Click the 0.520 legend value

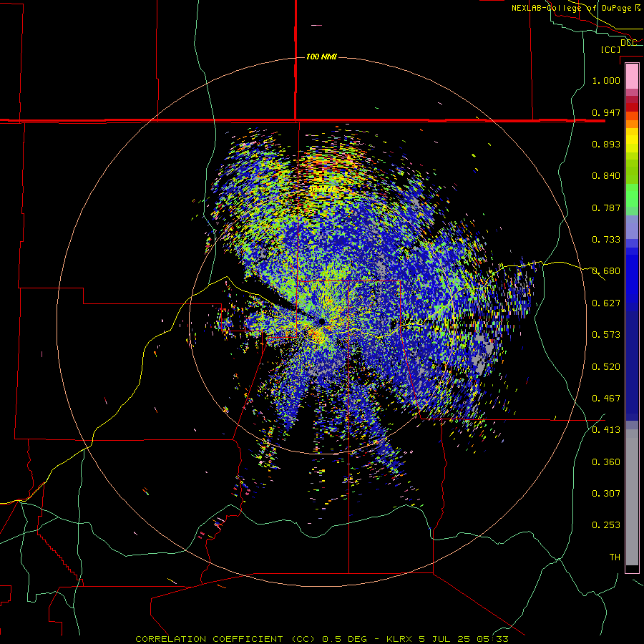tap(606, 367)
